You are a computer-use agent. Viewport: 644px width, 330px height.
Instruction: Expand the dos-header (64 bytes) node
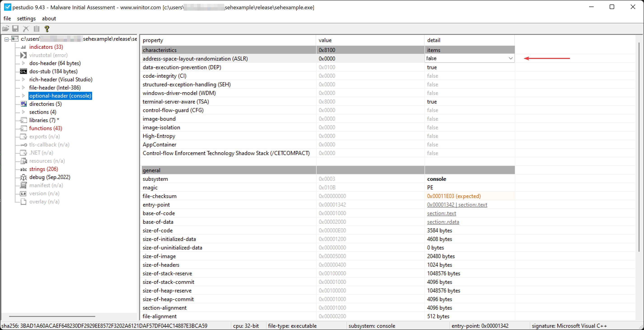point(23,63)
